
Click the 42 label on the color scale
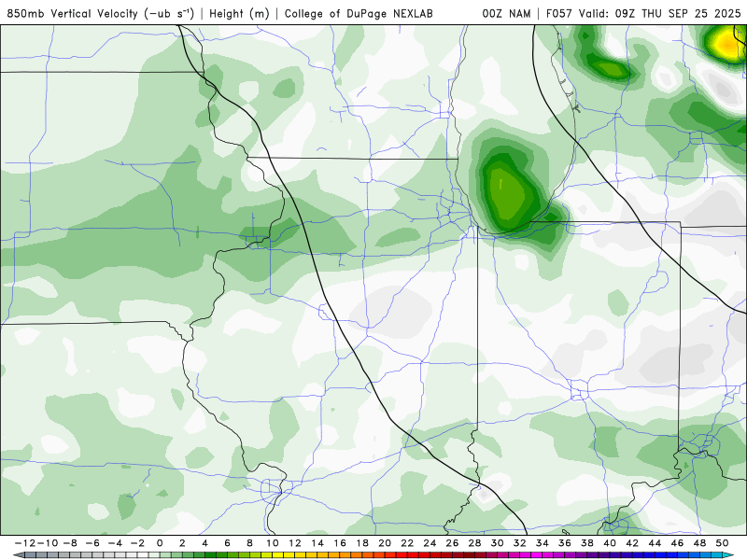(632, 543)
